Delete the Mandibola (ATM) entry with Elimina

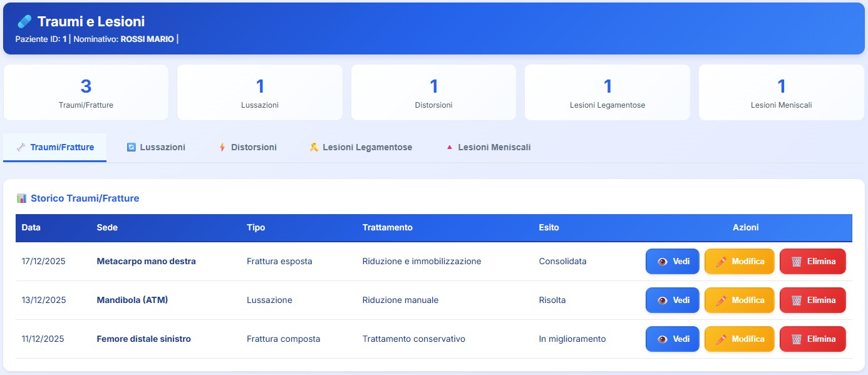812,301
